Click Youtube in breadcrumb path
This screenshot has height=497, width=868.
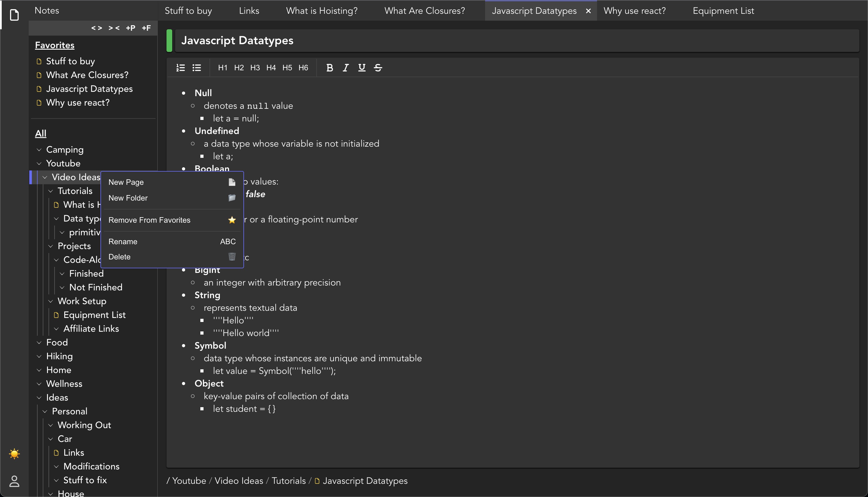189,481
